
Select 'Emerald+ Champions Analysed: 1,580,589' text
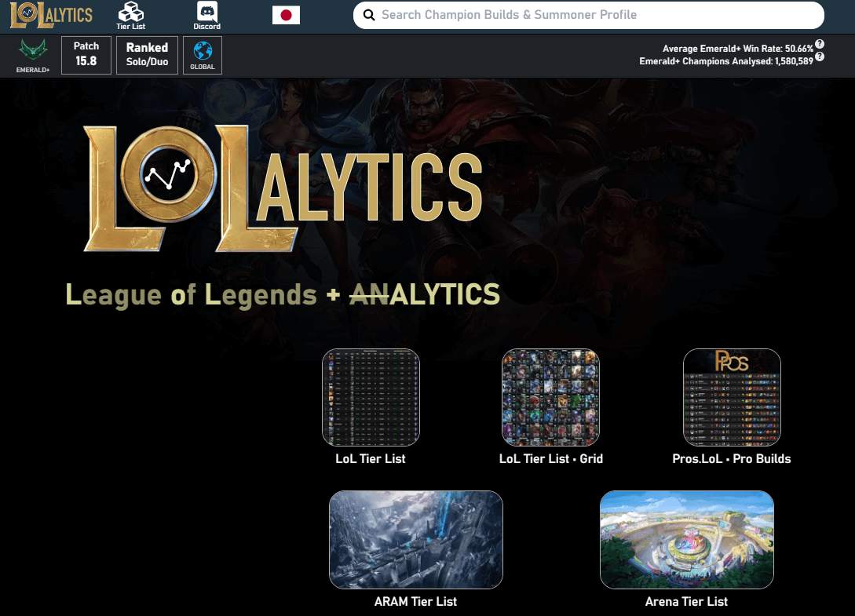pos(726,61)
